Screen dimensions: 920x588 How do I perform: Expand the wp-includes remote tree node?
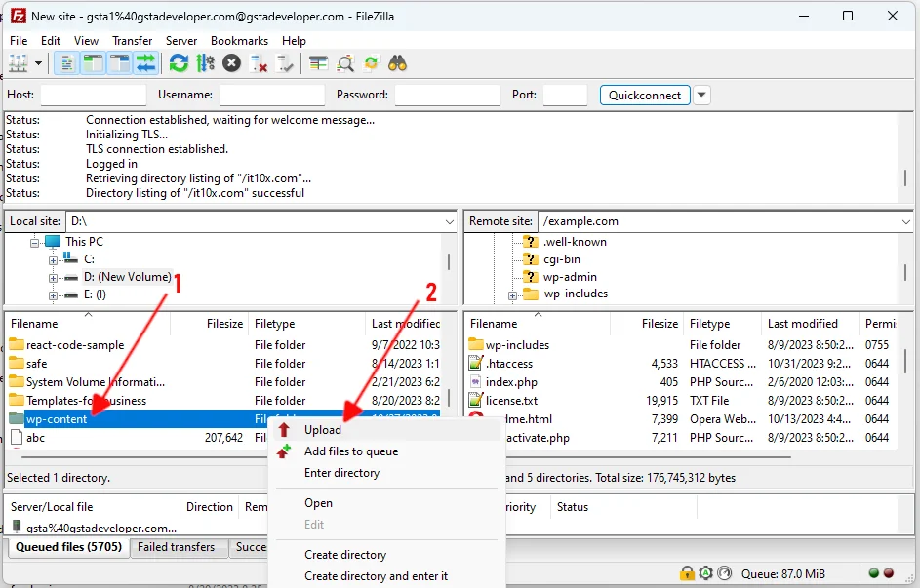click(x=512, y=295)
